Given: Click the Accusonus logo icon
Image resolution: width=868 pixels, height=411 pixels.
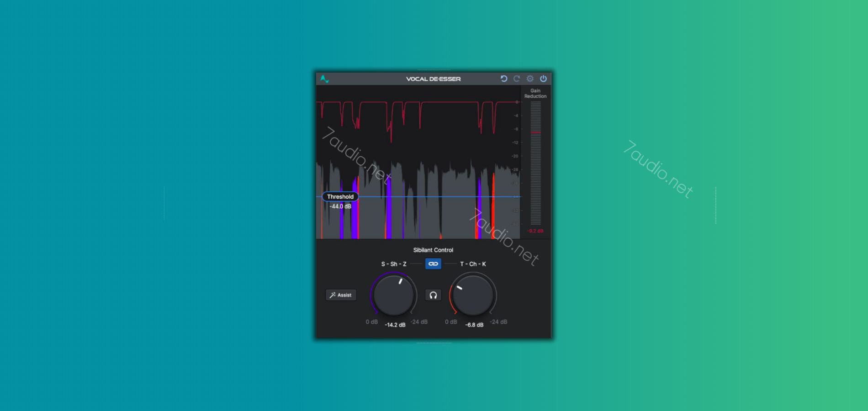Looking at the screenshot, I should pos(324,79).
